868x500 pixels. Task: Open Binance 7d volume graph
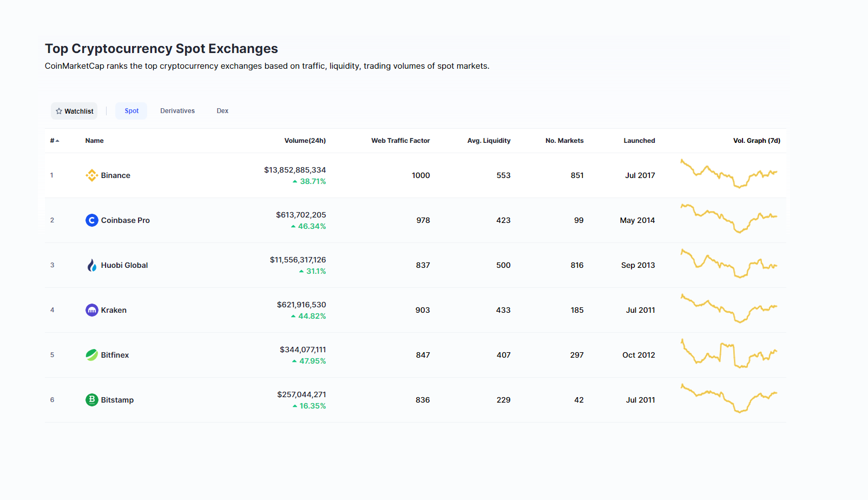click(729, 174)
